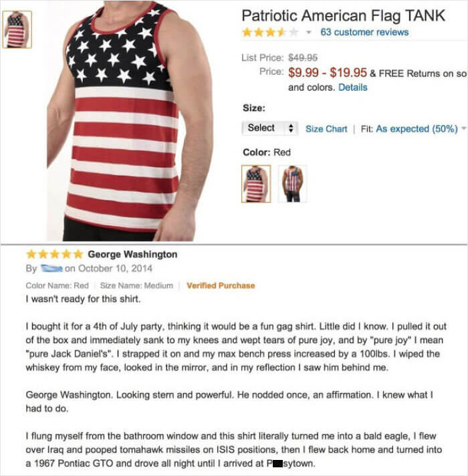Click the five-star review rating icons
The width and height of the screenshot is (468, 476).
55,254
